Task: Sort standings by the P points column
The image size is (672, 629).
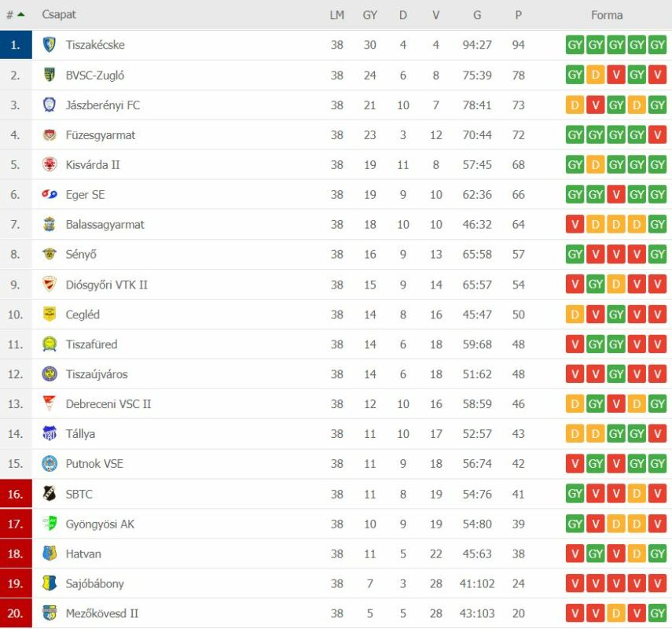Action: (x=518, y=15)
